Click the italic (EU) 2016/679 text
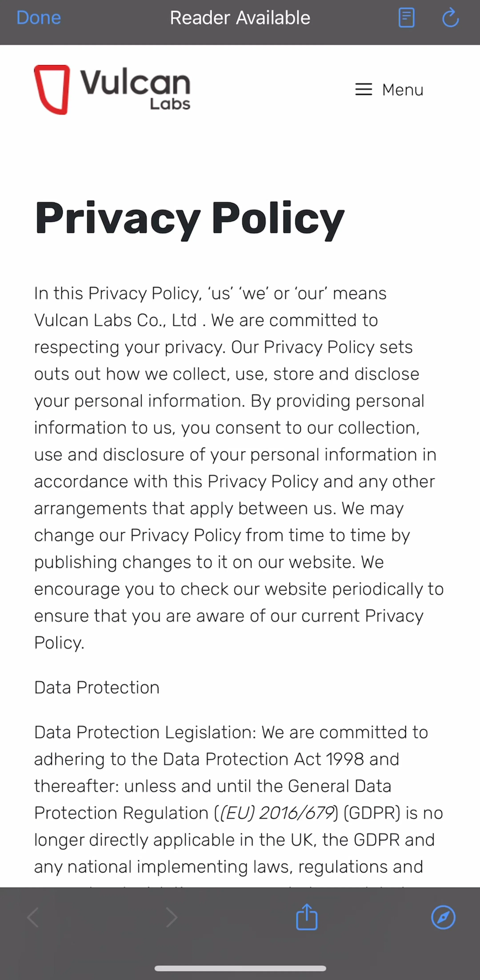Image resolution: width=480 pixels, height=980 pixels. (277, 813)
